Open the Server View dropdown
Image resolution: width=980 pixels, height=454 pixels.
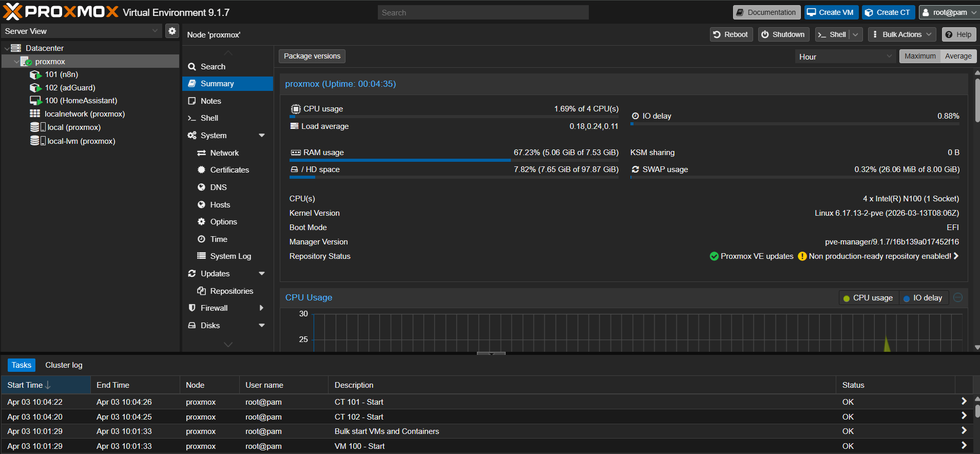tap(155, 31)
